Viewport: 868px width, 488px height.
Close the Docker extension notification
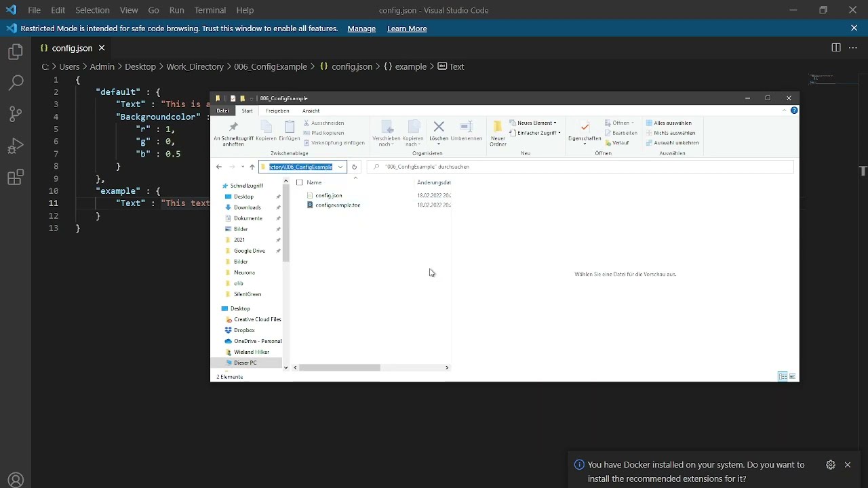(x=848, y=465)
